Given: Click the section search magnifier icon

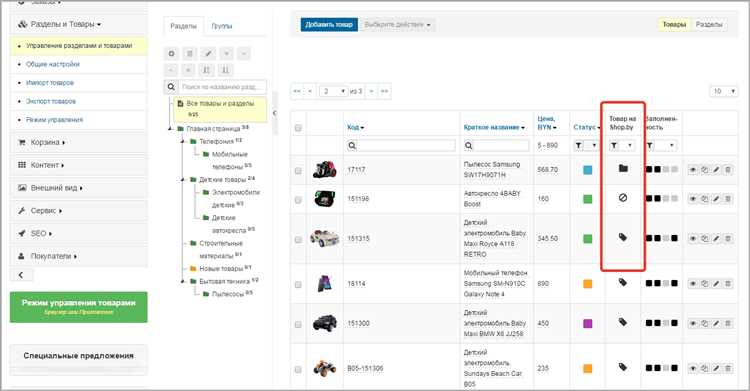Looking at the screenshot, I should point(171,87).
